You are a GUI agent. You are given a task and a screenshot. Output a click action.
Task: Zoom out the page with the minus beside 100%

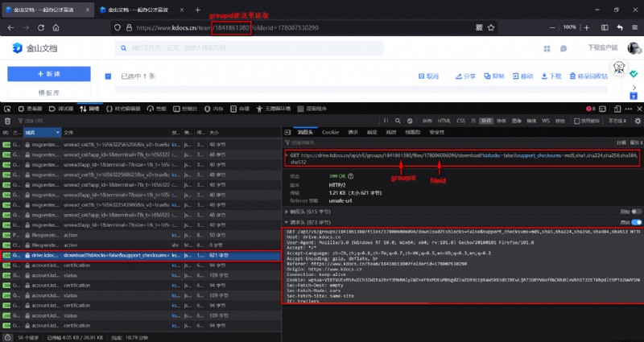[x=552, y=27]
